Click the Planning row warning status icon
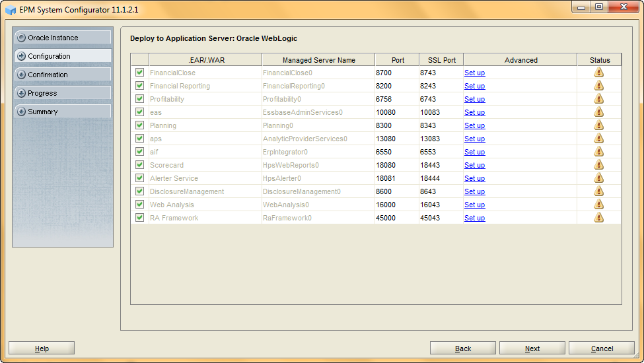The height and width of the screenshot is (363, 644). point(599,125)
